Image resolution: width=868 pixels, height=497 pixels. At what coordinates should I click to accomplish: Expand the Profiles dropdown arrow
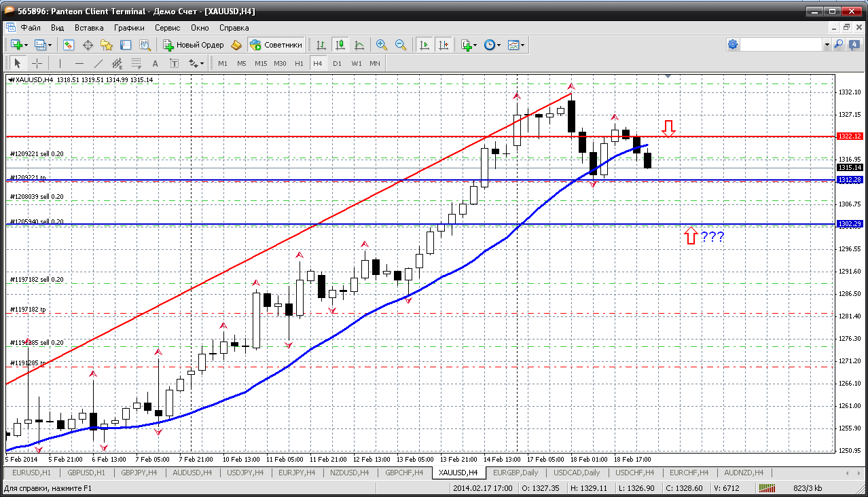click(x=50, y=45)
